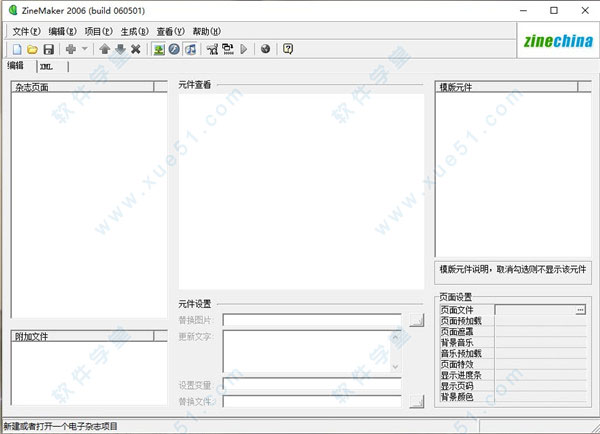Delete selected page with X icon
The width and height of the screenshot is (600, 434).
(x=135, y=49)
